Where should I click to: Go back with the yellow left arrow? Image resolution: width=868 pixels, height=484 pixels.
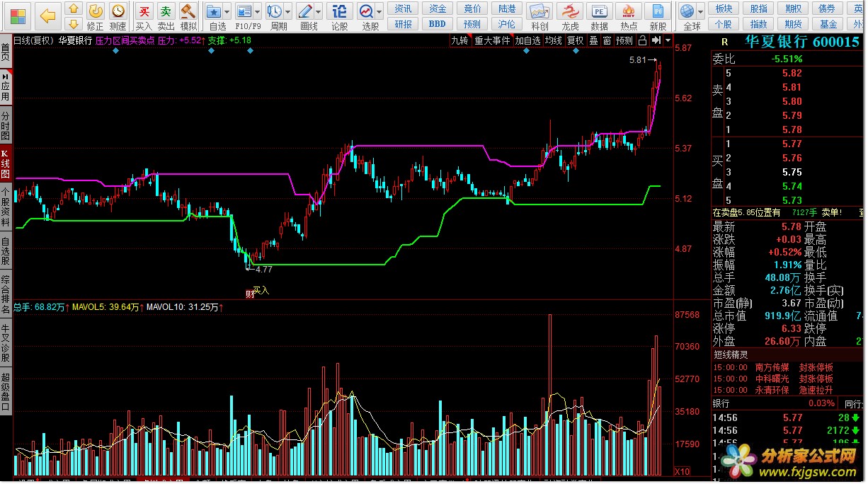pos(48,15)
